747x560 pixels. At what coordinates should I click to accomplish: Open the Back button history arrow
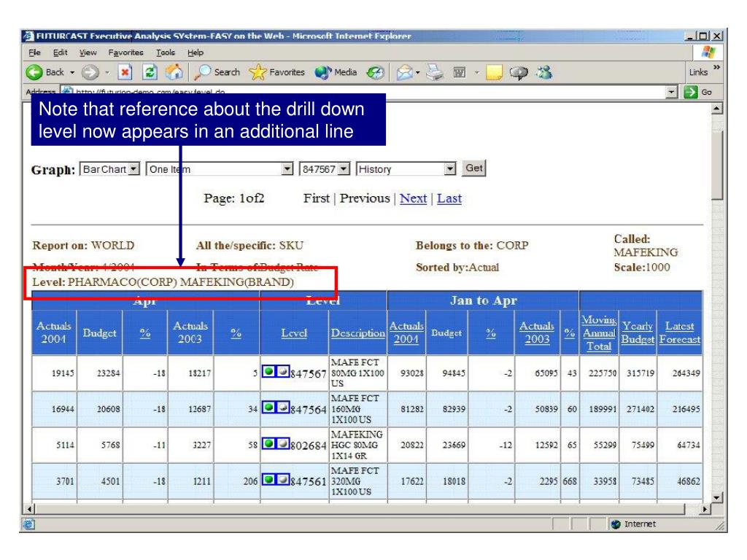coord(72,72)
